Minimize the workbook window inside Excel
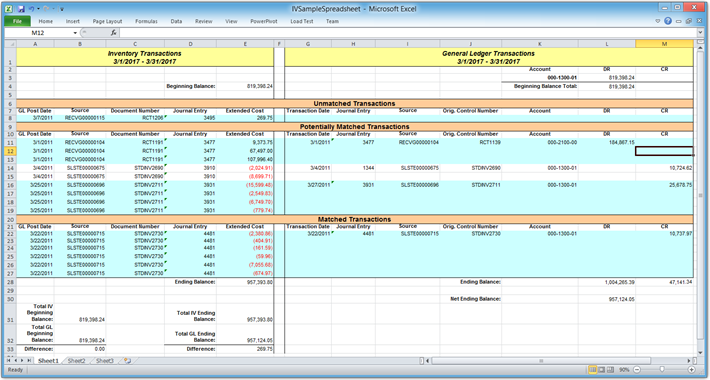Viewport: 710px width, 380px height. 678,21
